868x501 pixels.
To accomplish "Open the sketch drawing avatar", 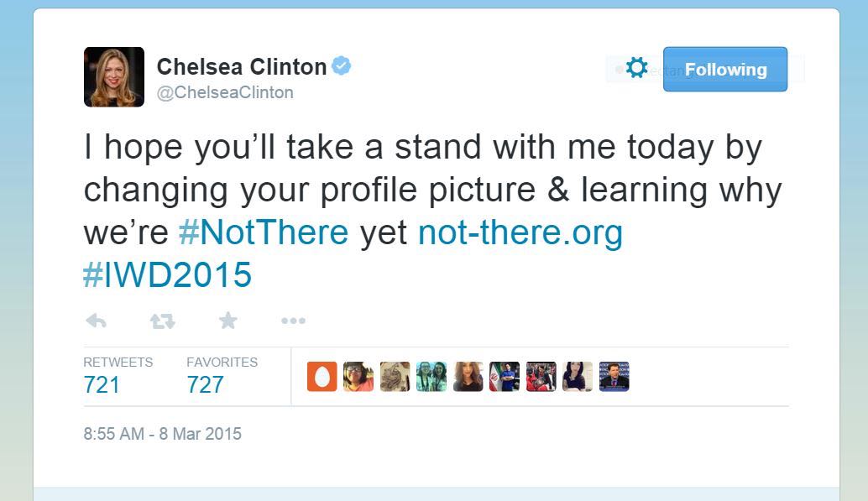I will [395, 377].
